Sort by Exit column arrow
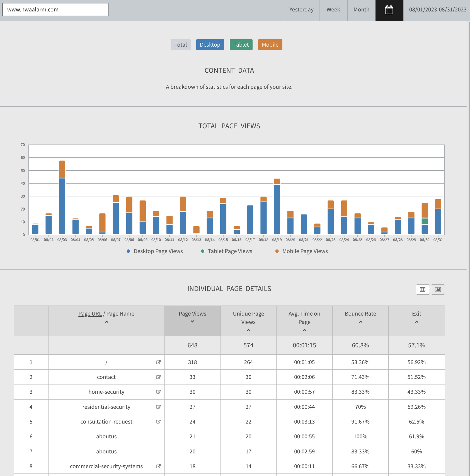470x476 pixels. 416,322
